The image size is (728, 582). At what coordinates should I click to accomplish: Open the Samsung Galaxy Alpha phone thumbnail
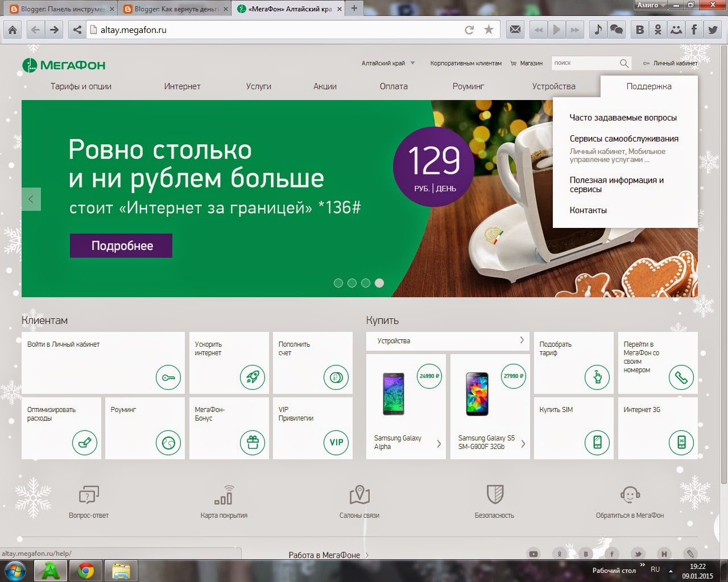[x=394, y=394]
